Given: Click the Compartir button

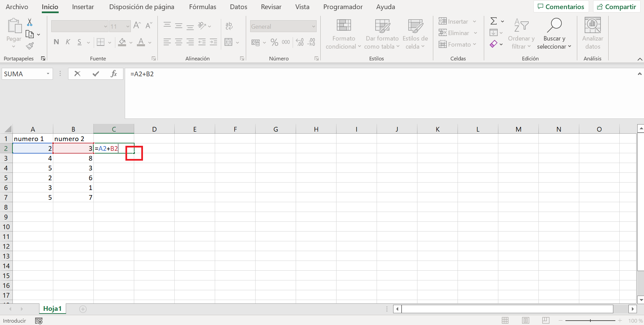Looking at the screenshot, I should point(617,7).
